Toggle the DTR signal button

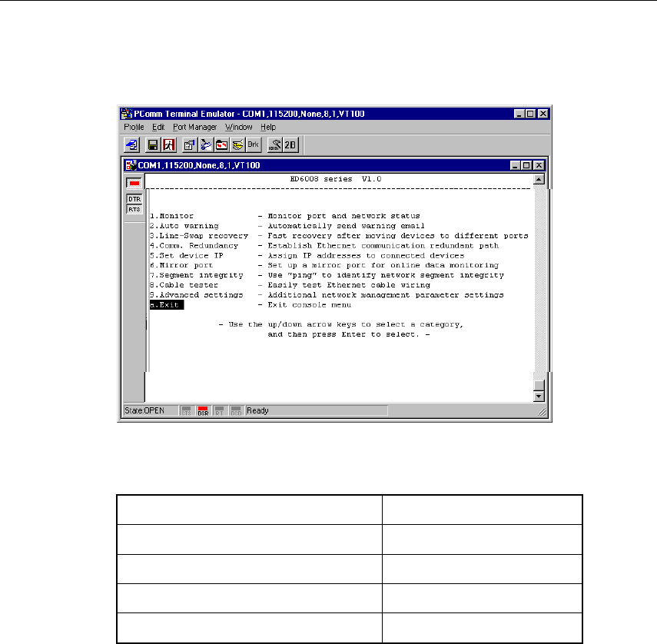pos(134,199)
